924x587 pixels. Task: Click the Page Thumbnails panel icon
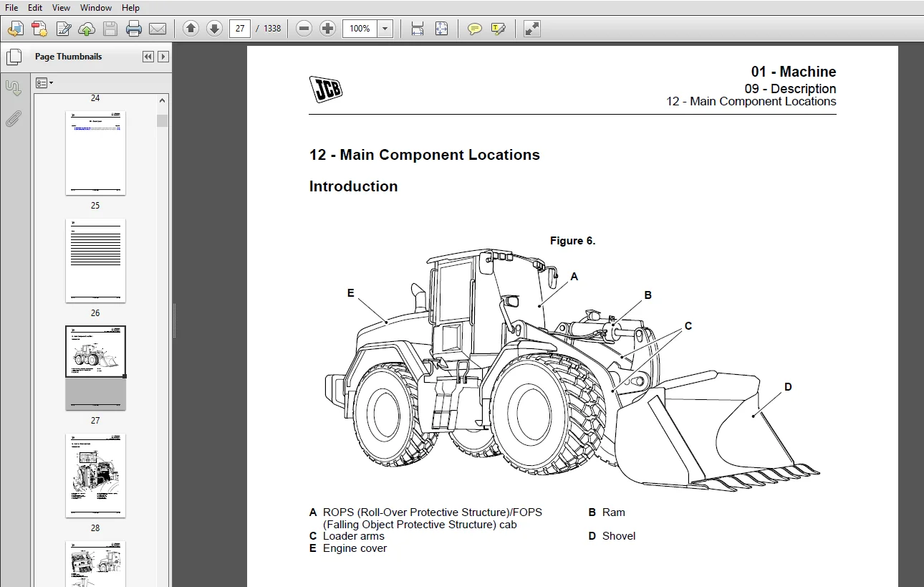(14, 57)
